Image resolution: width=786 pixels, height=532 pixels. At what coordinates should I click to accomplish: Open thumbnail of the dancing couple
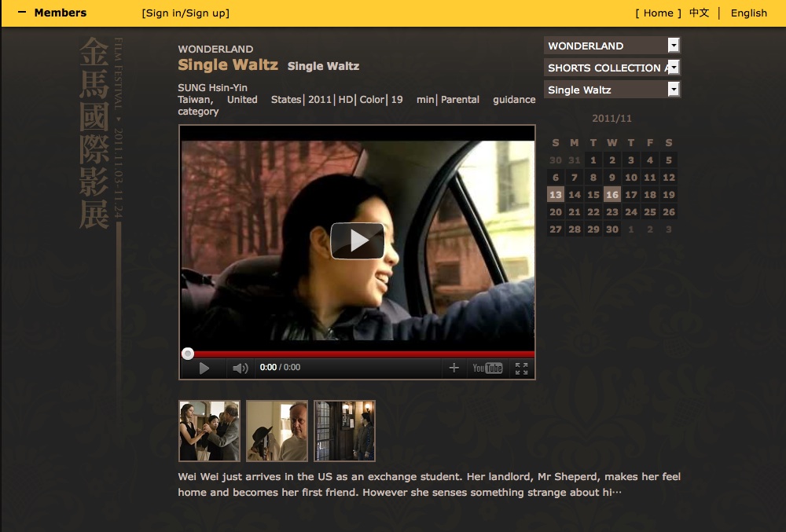click(x=210, y=431)
